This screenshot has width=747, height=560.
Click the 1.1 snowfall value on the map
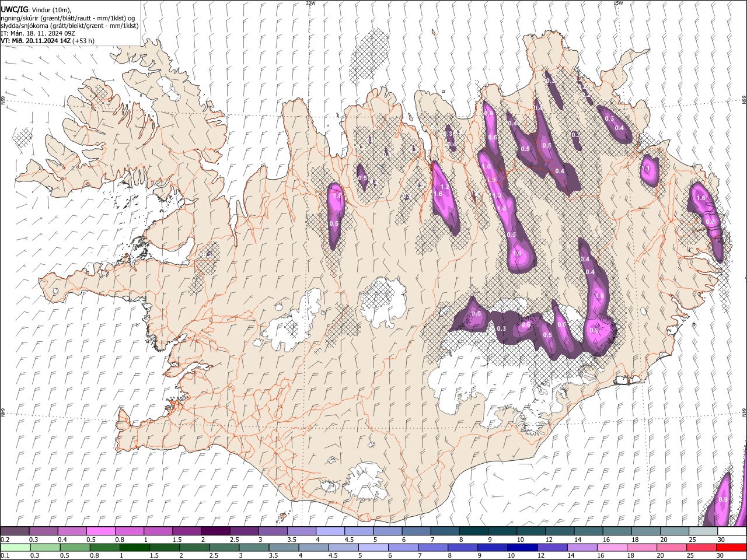click(646, 169)
